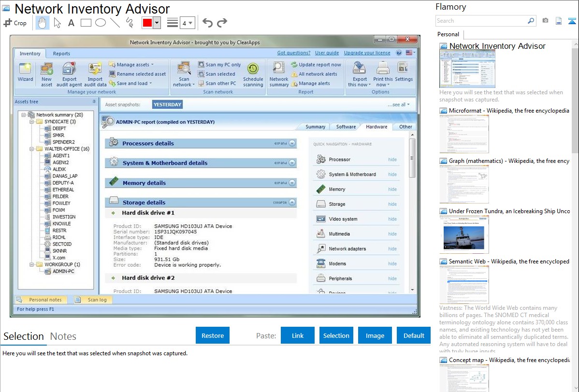579x392 pixels.
Task: Select the Crop tool
Action: [15, 23]
